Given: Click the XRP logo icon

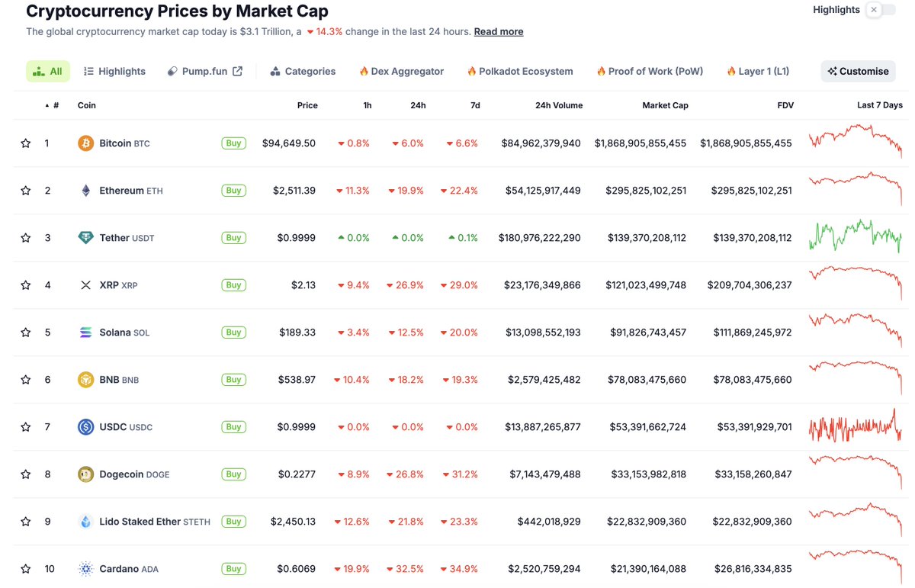Looking at the screenshot, I should (x=86, y=285).
